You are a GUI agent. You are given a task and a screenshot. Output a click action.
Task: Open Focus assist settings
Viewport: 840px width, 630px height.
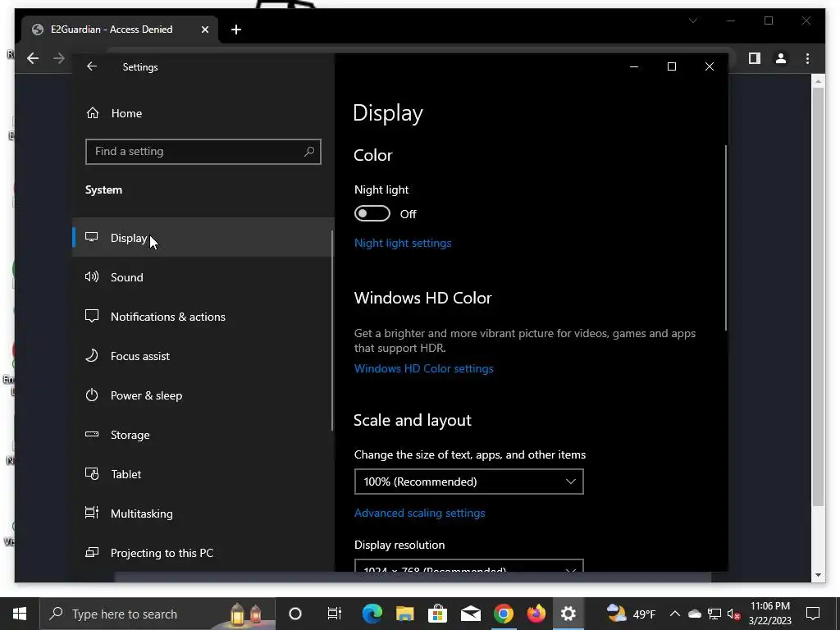click(x=203, y=356)
